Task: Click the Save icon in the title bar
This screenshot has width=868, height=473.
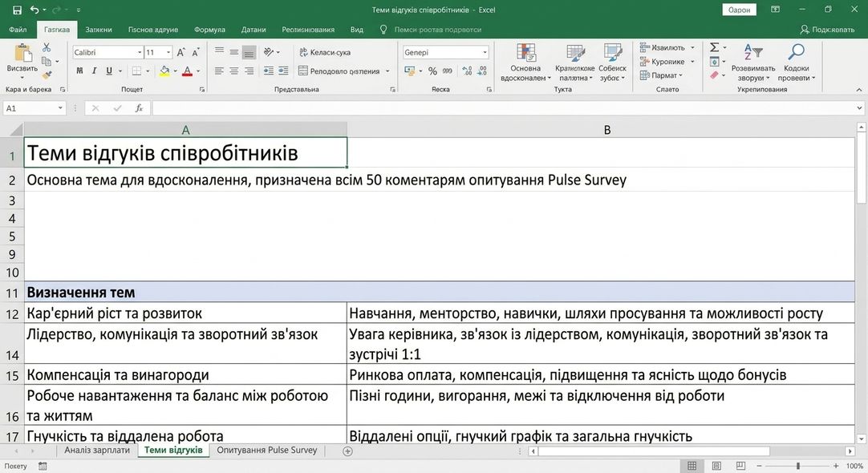Action: pyautogui.click(x=17, y=10)
